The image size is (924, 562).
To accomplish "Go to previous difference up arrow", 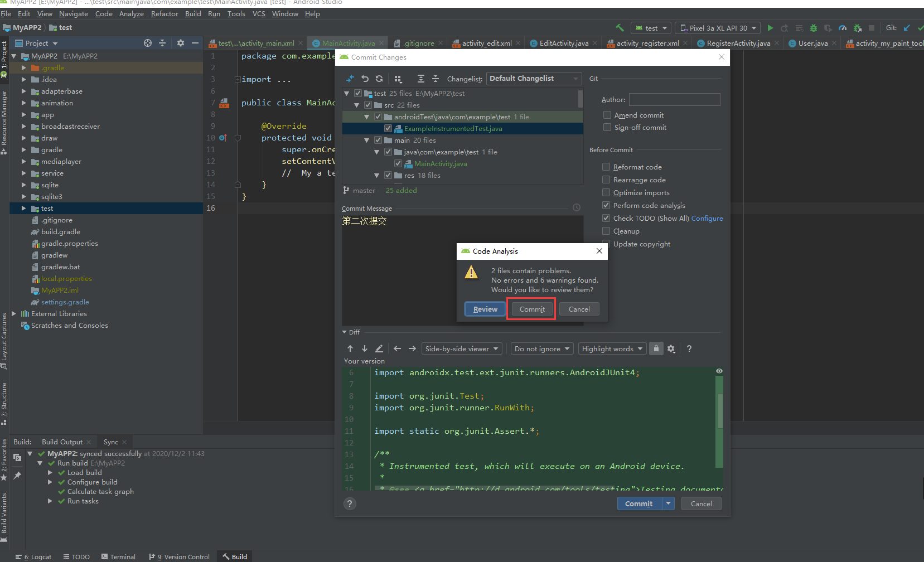I will pos(350,348).
